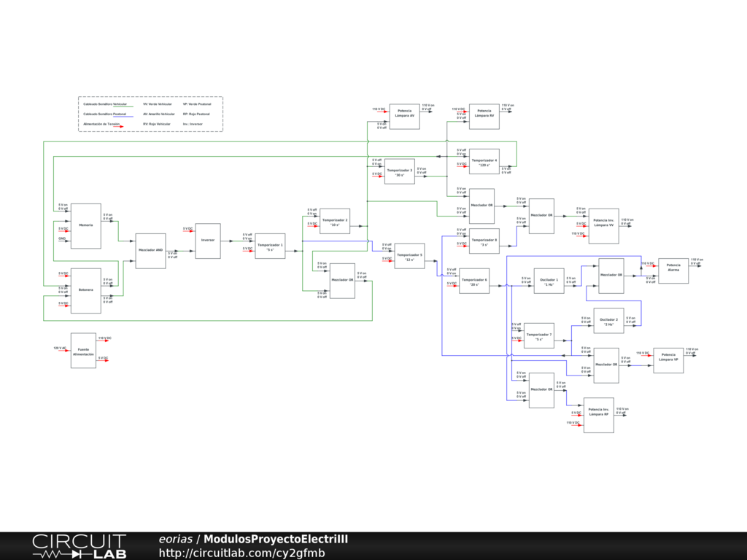Select Temporizador 5 "12 s" block
The height and width of the screenshot is (560, 747).
pos(409,257)
